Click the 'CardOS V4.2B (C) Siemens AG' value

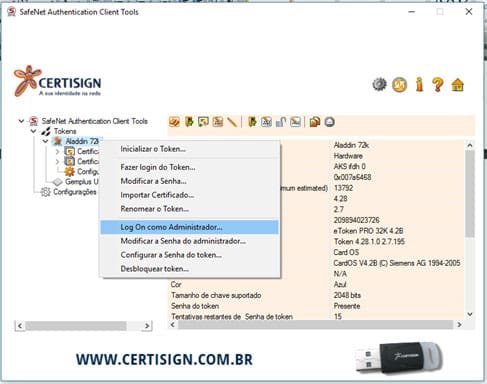click(x=397, y=263)
